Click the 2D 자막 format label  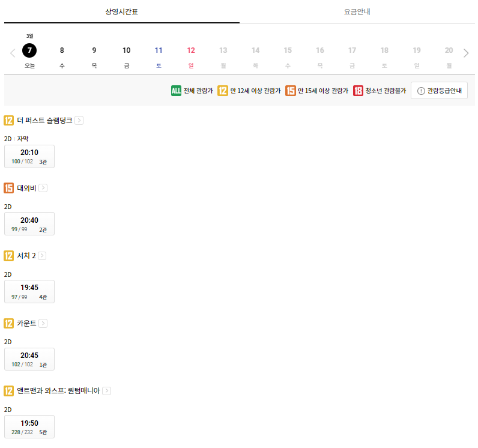tap(16, 139)
